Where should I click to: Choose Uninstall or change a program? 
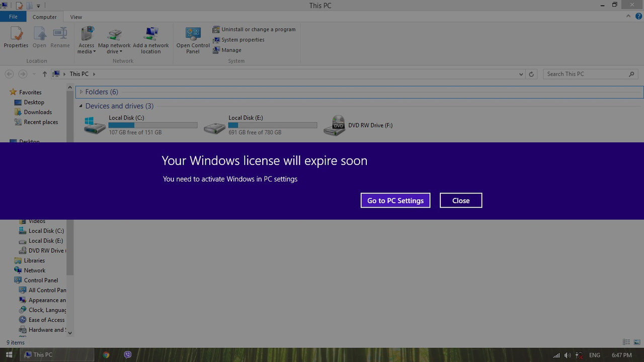pos(254,29)
